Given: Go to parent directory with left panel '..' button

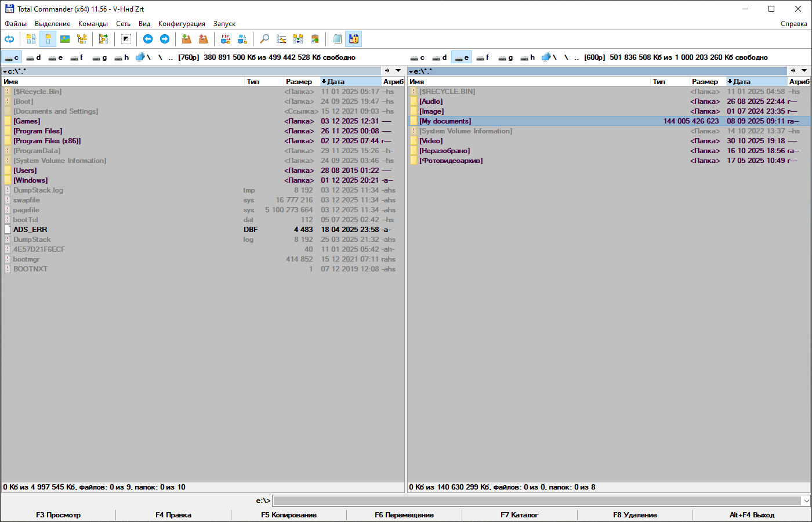Looking at the screenshot, I should click(x=171, y=57).
